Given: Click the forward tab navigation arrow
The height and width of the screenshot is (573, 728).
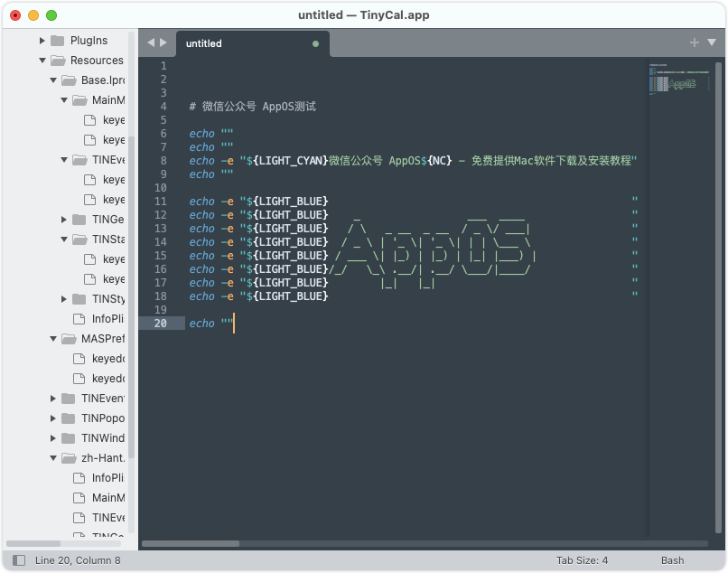Looking at the screenshot, I should tap(163, 42).
